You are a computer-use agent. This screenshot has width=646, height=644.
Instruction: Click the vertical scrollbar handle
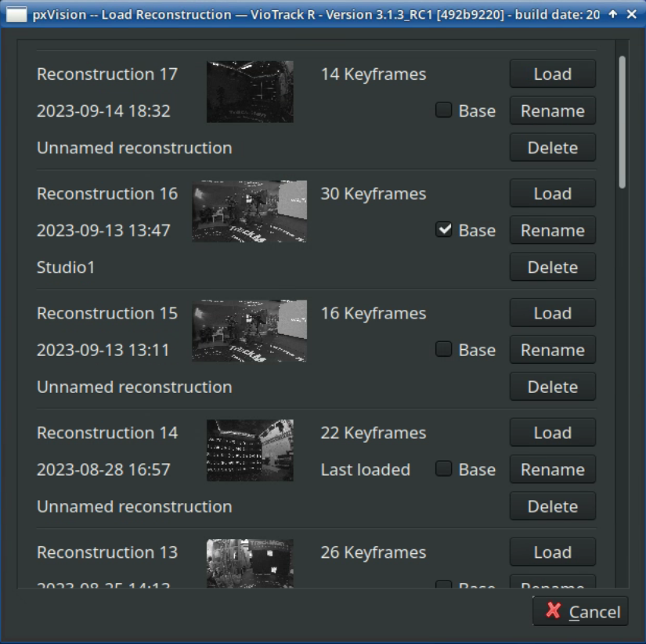click(623, 121)
